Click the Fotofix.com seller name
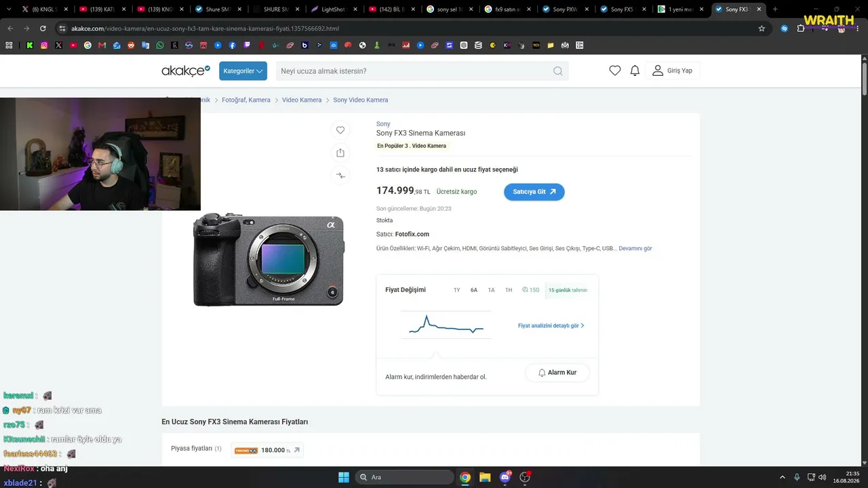Screen dimensions: 868x488 coord(412,235)
